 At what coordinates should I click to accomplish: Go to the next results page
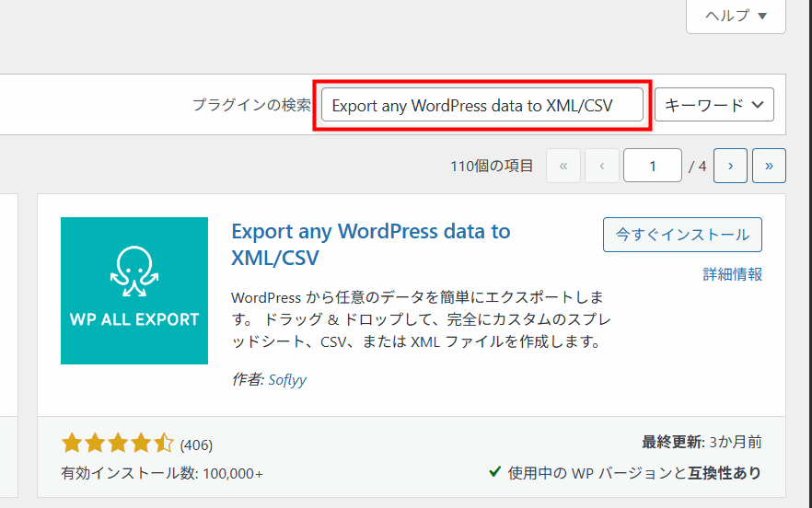point(730,166)
